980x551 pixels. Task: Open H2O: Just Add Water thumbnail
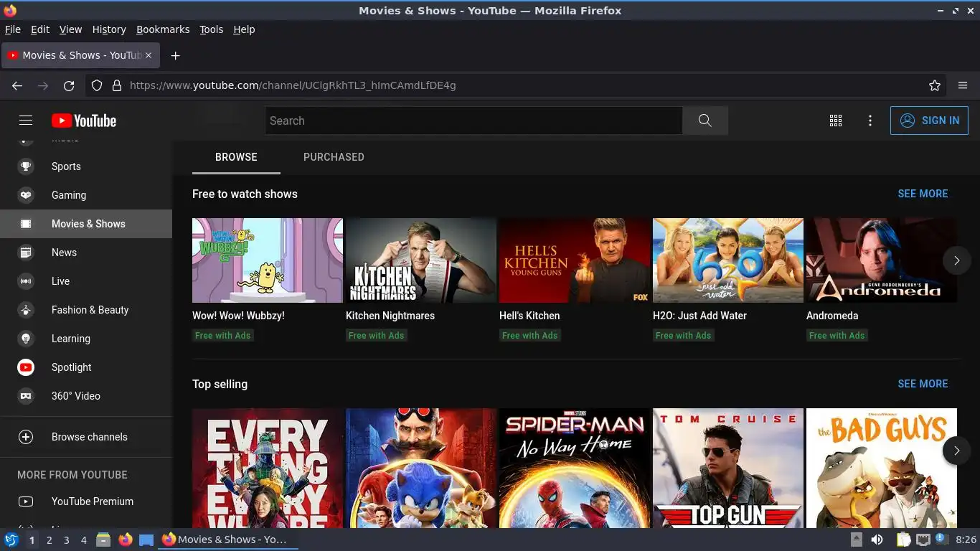point(728,260)
